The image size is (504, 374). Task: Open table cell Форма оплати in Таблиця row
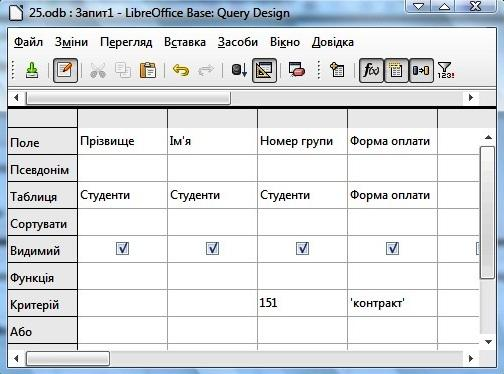click(392, 195)
